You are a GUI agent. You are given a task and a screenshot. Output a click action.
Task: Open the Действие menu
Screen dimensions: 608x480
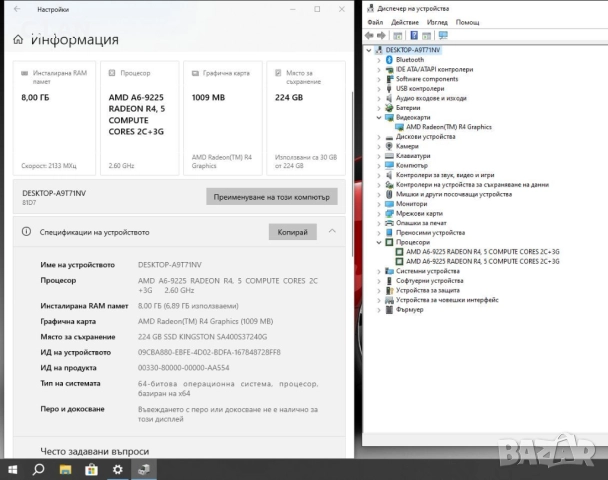[405, 22]
